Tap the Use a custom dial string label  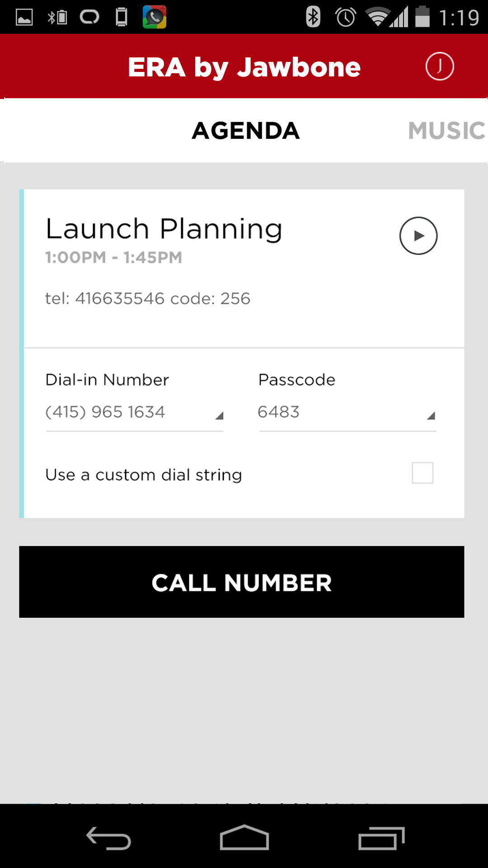pos(144,475)
